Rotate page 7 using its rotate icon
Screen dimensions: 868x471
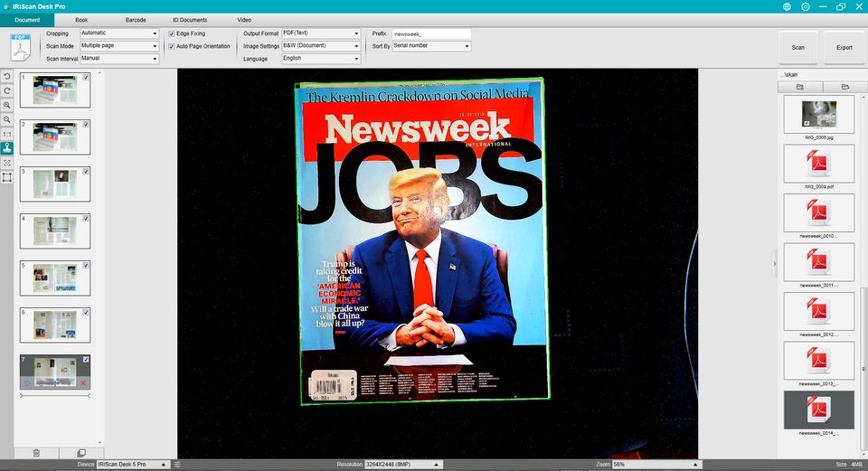pos(26,383)
